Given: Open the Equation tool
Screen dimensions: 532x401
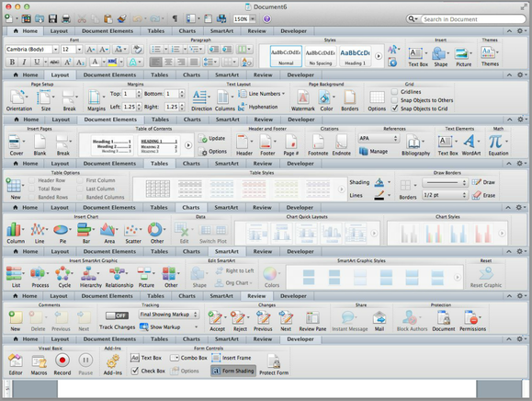Looking at the screenshot, I should tap(495, 142).
